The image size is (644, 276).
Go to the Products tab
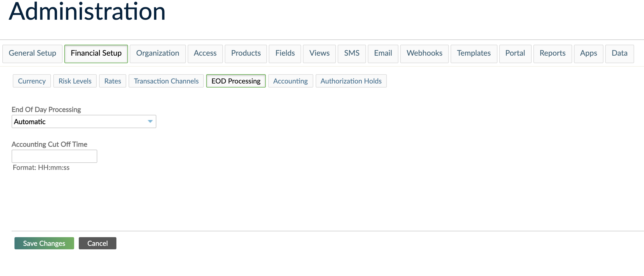[246, 53]
